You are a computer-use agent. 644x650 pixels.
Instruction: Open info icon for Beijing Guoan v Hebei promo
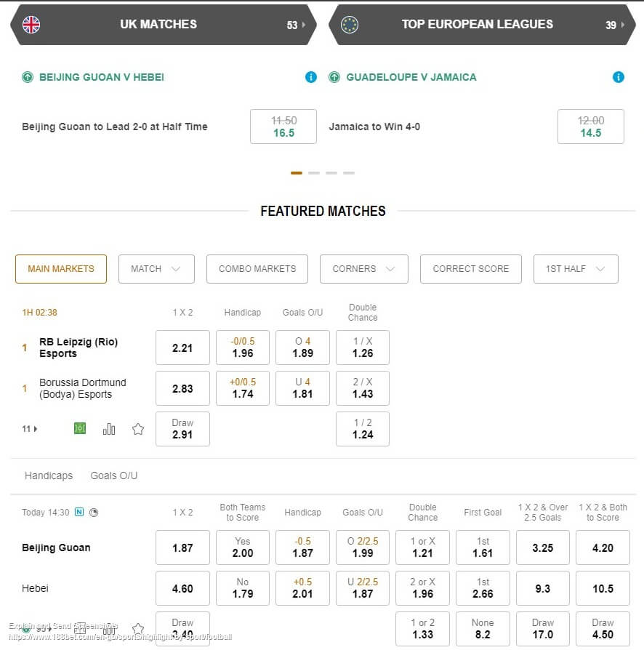point(311,77)
